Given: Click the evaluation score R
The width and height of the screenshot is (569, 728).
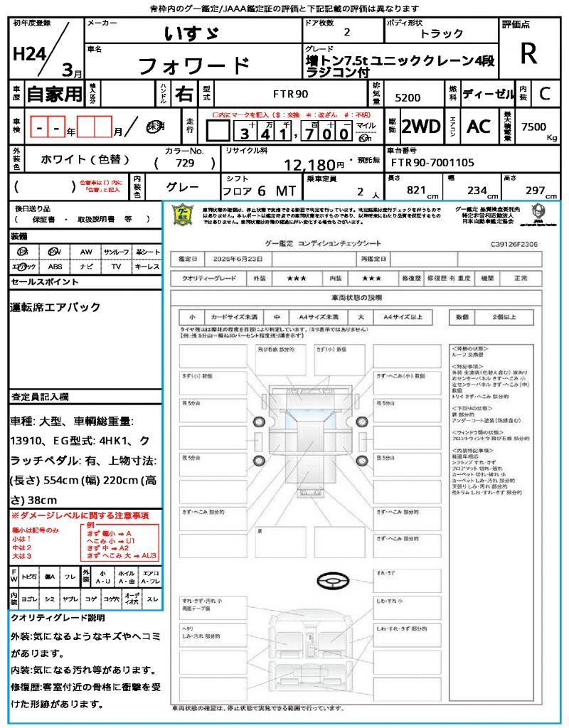Looking at the screenshot, I should [528, 53].
